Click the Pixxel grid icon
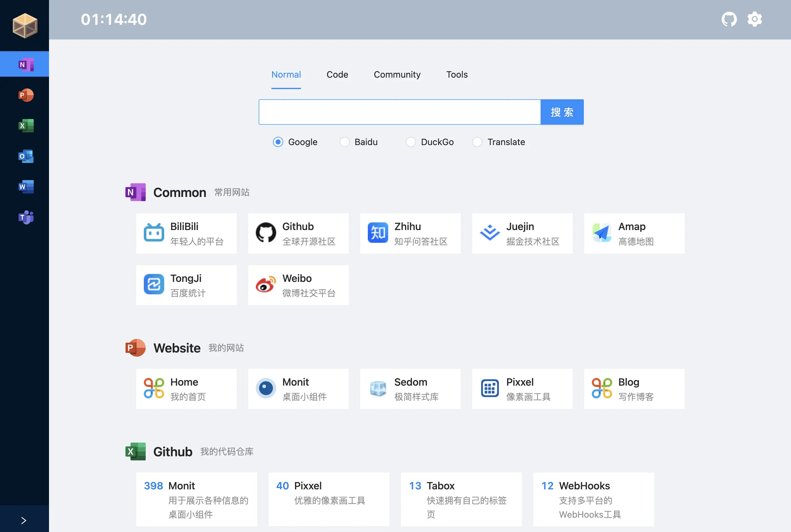Viewport: 791px width, 532px height. (x=489, y=388)
